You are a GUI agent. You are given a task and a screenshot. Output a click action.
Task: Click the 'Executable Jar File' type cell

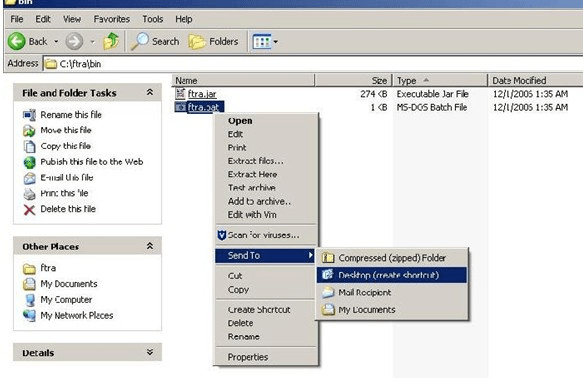click(432, 94)
